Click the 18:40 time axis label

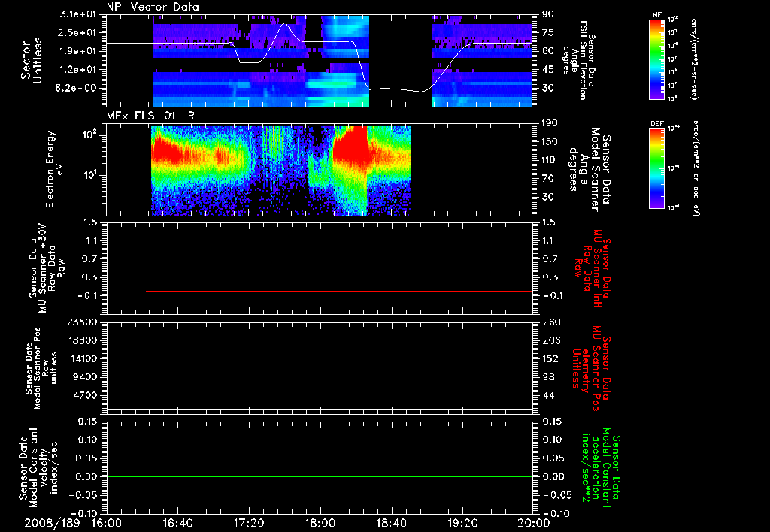[391, 523]
